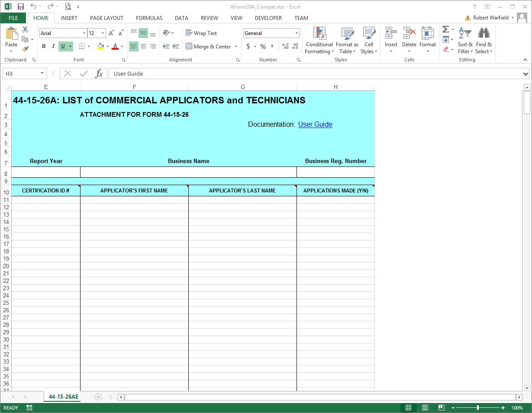The width and height of the screenshot is (532, 413).
Task: Open the User Guide hyperlink
Action: pos(315,125)
